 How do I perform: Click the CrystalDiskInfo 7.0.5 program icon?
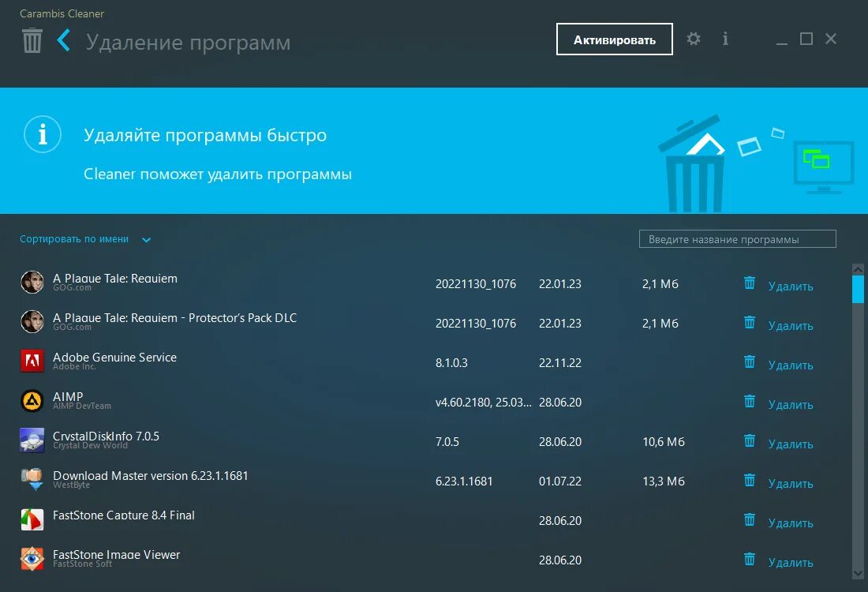click(32, 440)
